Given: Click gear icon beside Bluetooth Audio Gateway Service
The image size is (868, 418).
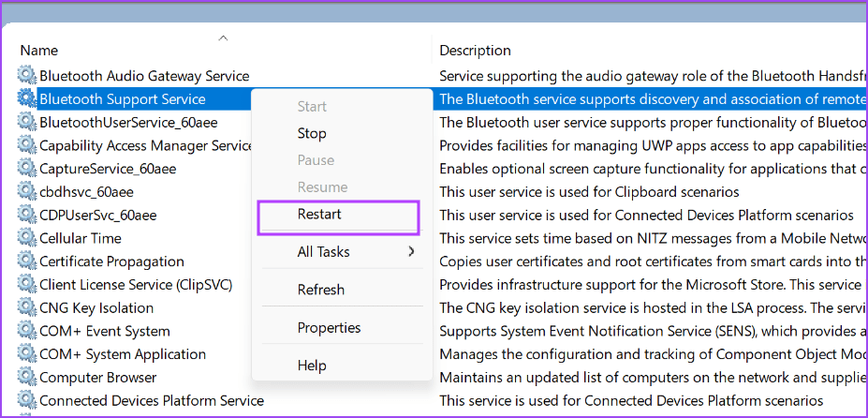Looking at the screenshot, I should [26, 76].
